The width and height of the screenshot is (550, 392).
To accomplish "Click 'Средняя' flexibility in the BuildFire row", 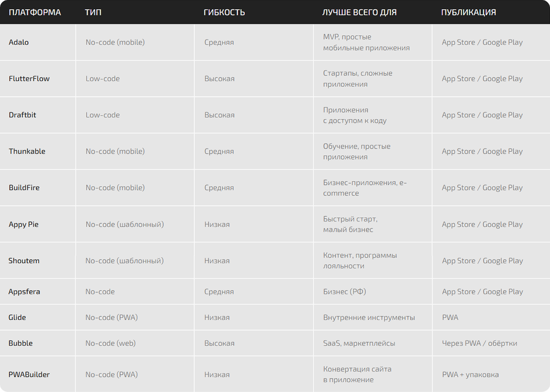I will (219, 188).
